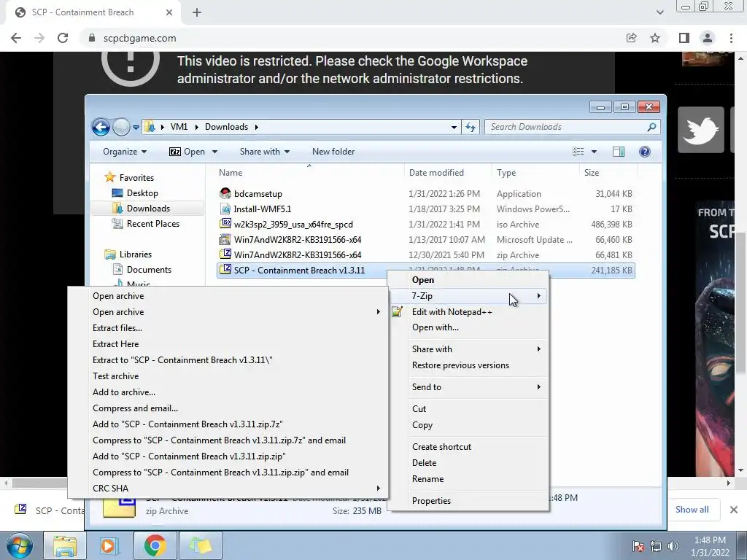Expand the Send to submenu
This screenshot has height=560, width=747.
coord(468,387)
